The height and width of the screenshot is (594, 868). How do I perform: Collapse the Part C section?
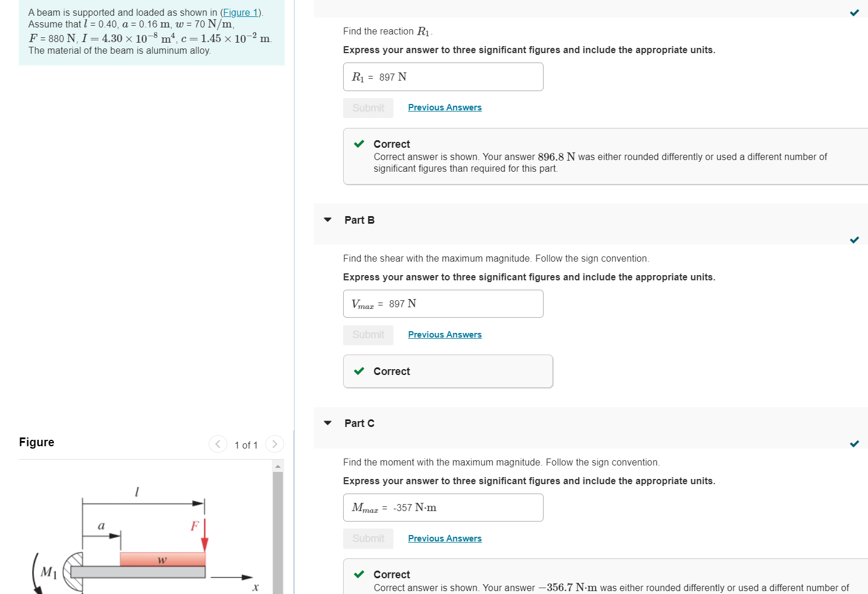(328, 423)
